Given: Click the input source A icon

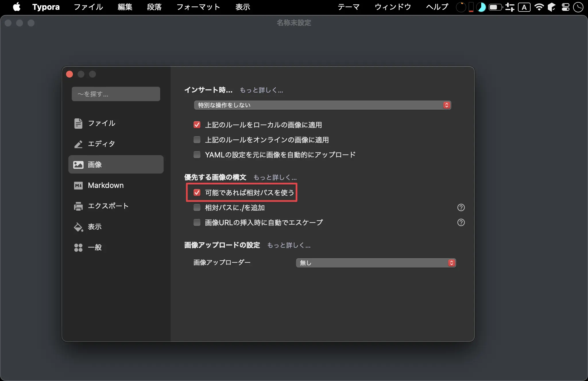Looking at the screenshot, I should click(524, 7).
